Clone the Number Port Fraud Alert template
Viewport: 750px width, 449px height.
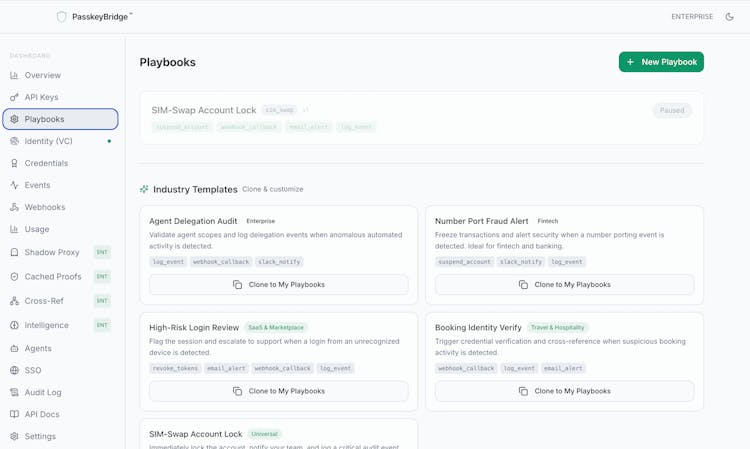[x=564, y=285]
